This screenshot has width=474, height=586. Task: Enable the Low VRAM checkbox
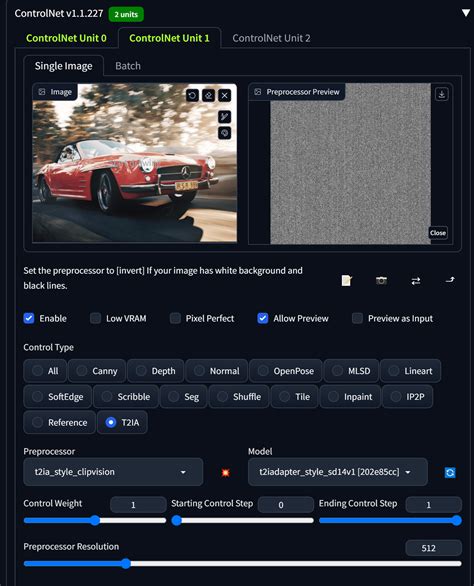click(95, 318)
